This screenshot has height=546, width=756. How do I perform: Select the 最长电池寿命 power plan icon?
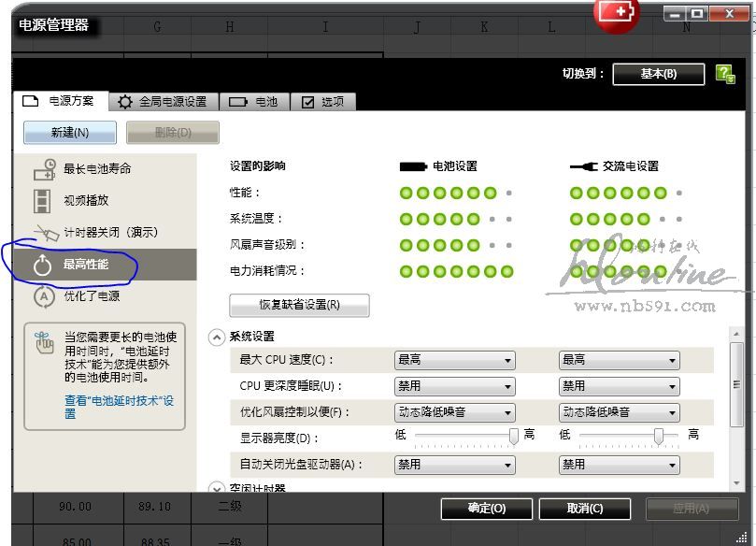pyautogui.click(x=44, y=169)
